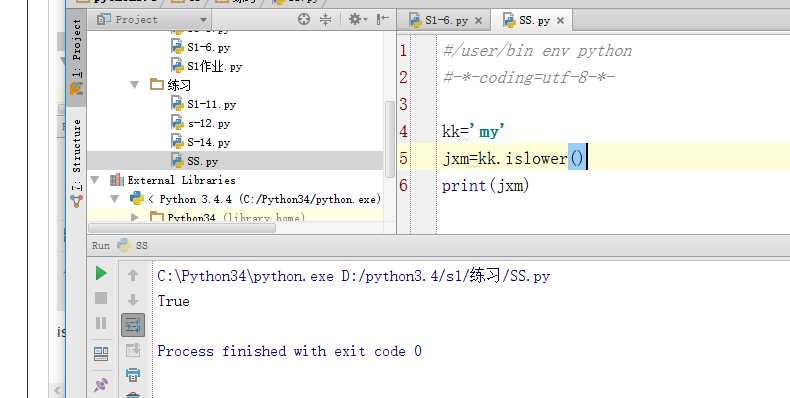
Task: Close the SS.py editor tab
Action: 560,21
